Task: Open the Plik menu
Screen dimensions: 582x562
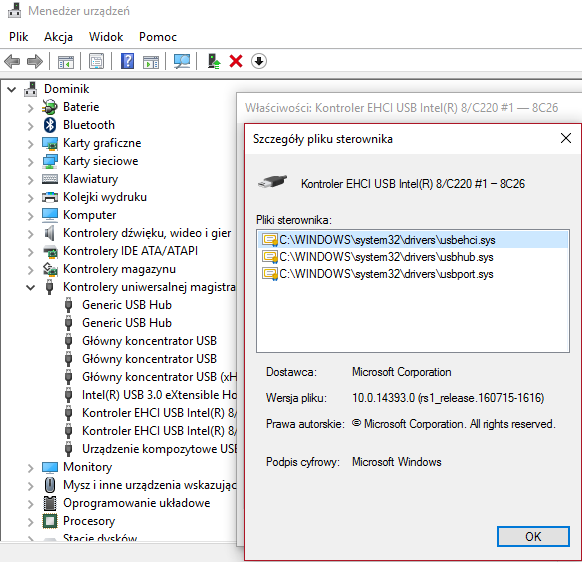Action: point(19,37)
